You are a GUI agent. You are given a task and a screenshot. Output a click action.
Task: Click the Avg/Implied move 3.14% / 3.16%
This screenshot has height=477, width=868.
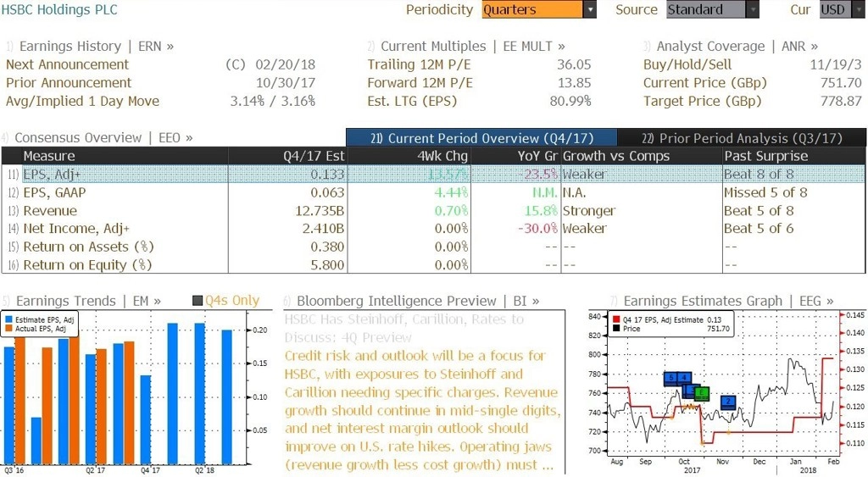[x=272, y=102]
